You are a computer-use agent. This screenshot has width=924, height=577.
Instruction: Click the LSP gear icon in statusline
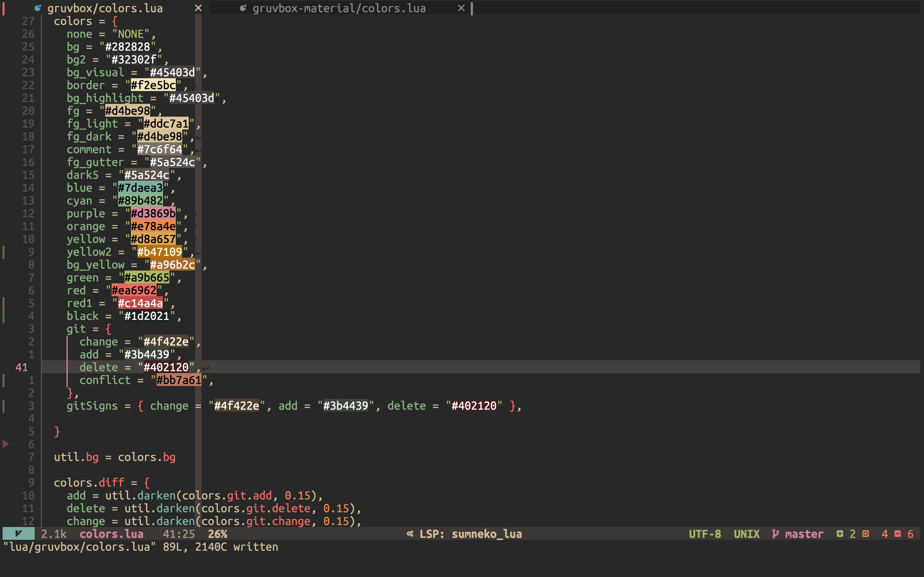410,533
